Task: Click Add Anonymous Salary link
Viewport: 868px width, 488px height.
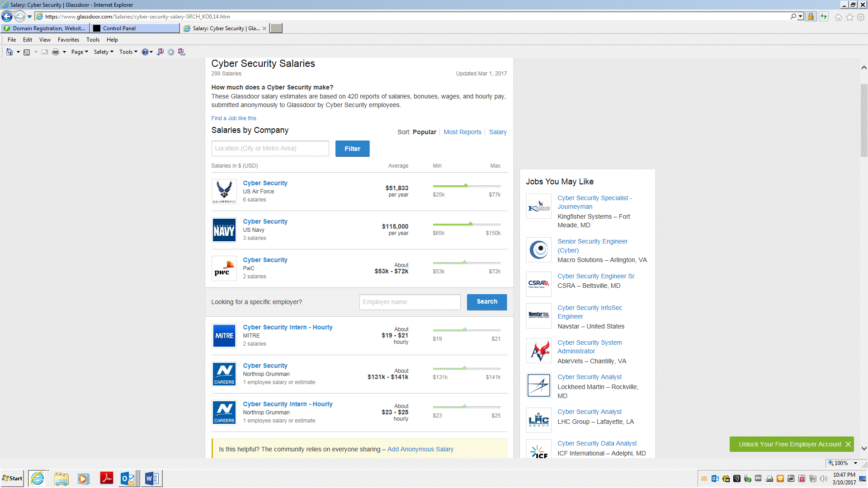Action: click(x=420, y=449)
